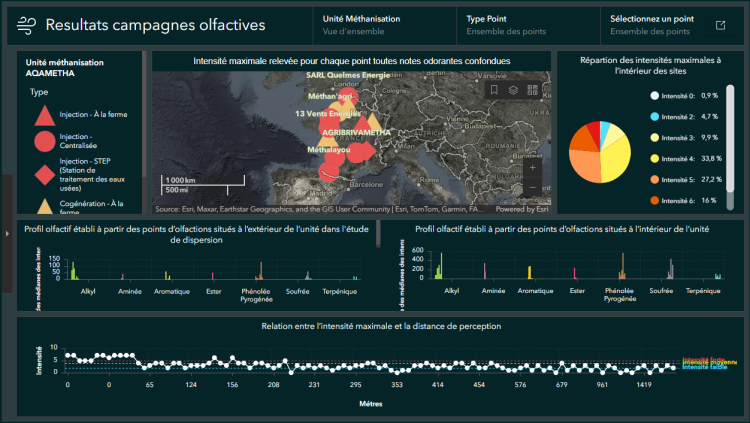
Task: Click green Alkyl bars in the exterior profile chart
Action: [74, 271]
